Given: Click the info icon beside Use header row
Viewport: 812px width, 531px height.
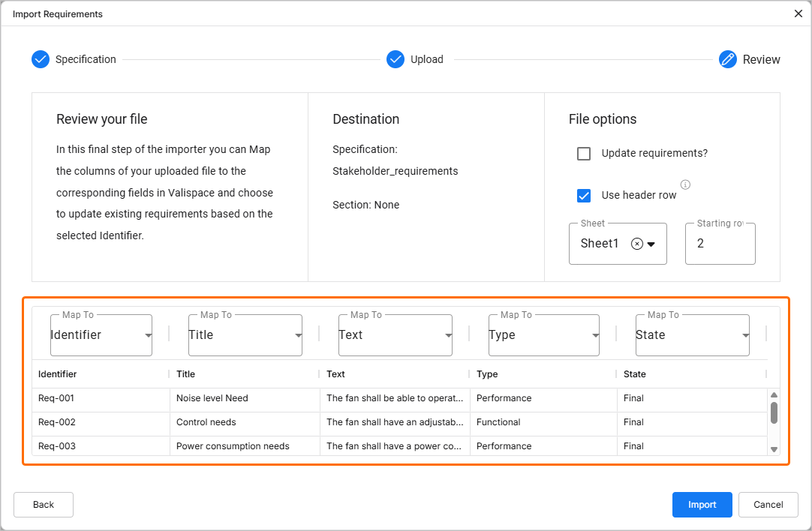Looking at the screenshot, I should 685,184.
